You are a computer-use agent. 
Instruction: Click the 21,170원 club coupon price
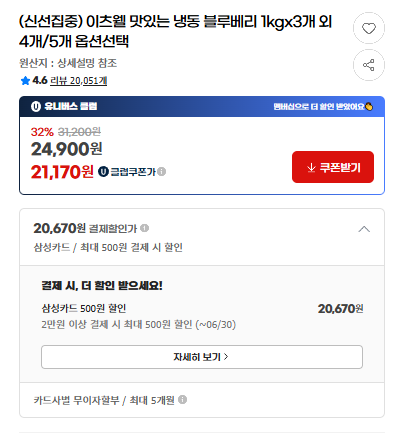62,172
